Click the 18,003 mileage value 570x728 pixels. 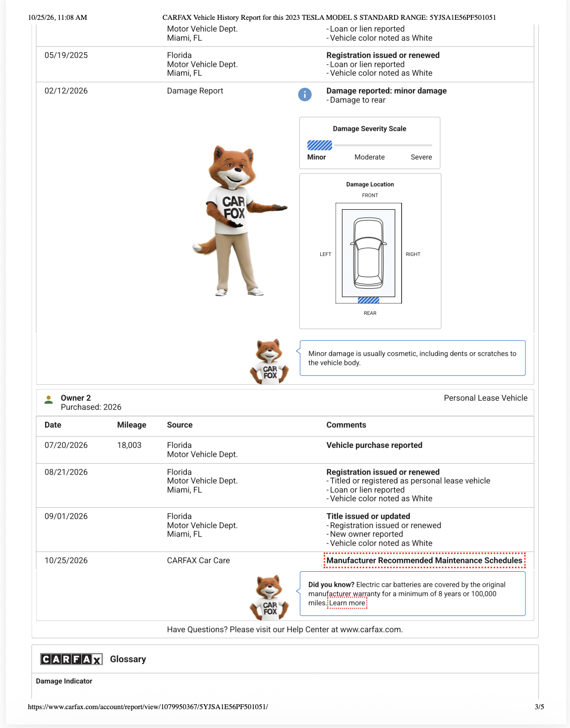[129, 445]
